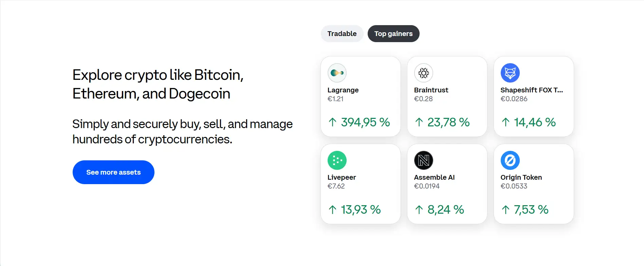Click the up arrow beside 7,53 %
Image resolution: width=644 pixels, height=266 pixels.
(505, 210)
